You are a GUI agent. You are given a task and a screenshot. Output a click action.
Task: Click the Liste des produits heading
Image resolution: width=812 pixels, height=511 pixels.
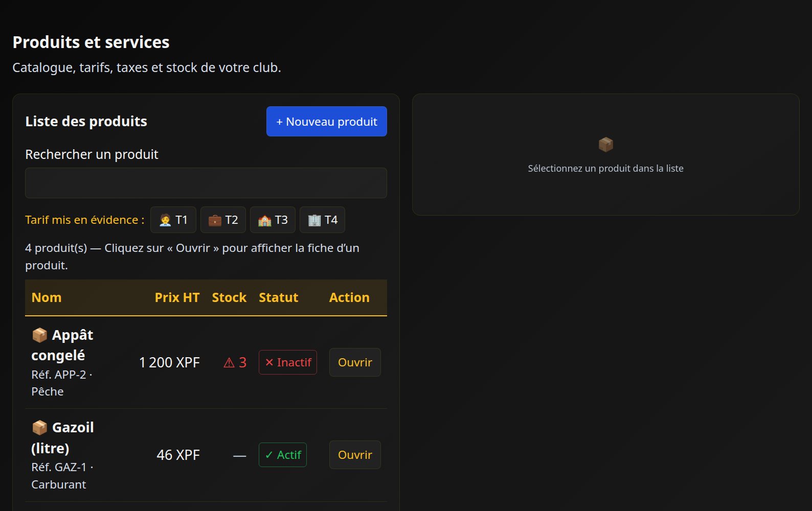point(86,121)
